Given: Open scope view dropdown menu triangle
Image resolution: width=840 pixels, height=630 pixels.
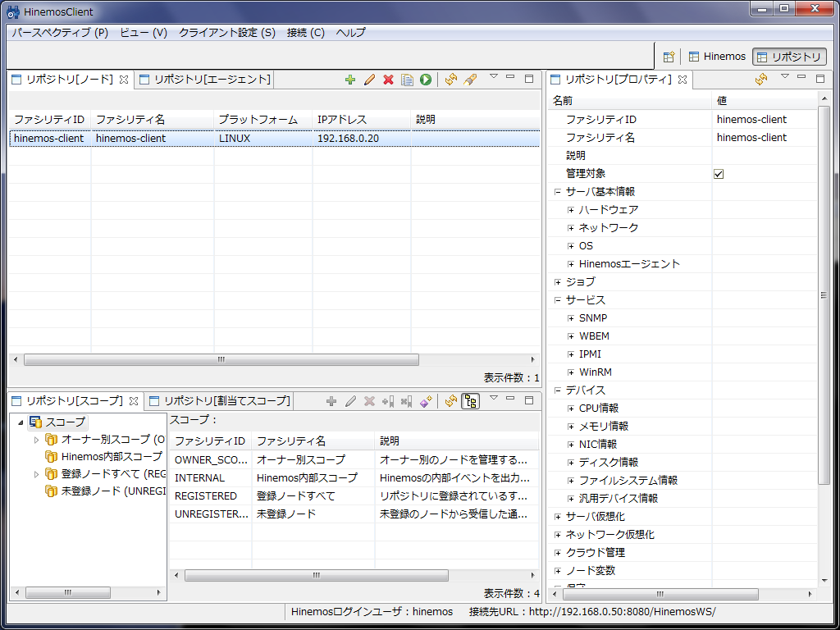Looking at the screenshot, I should (494, 398).
